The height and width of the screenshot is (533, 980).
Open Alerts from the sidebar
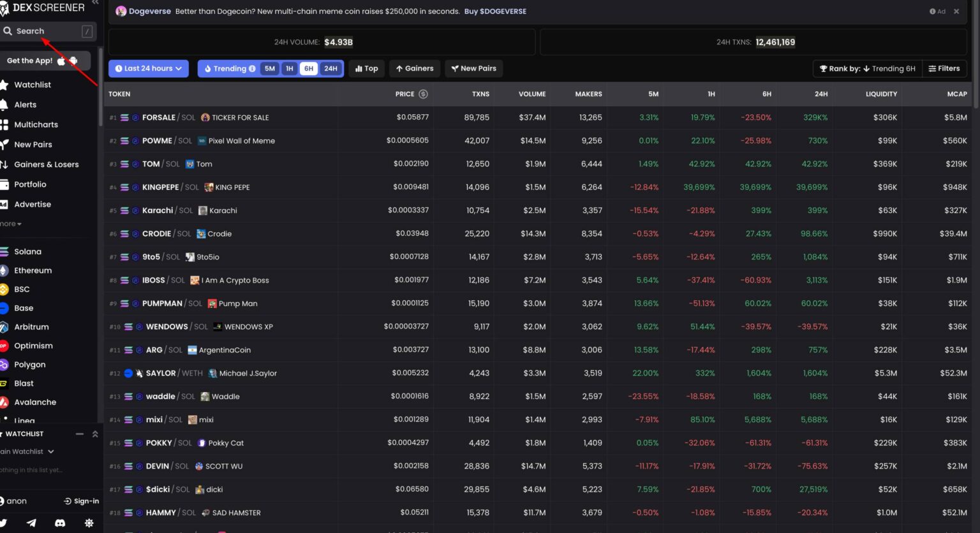tap(26, 104)
